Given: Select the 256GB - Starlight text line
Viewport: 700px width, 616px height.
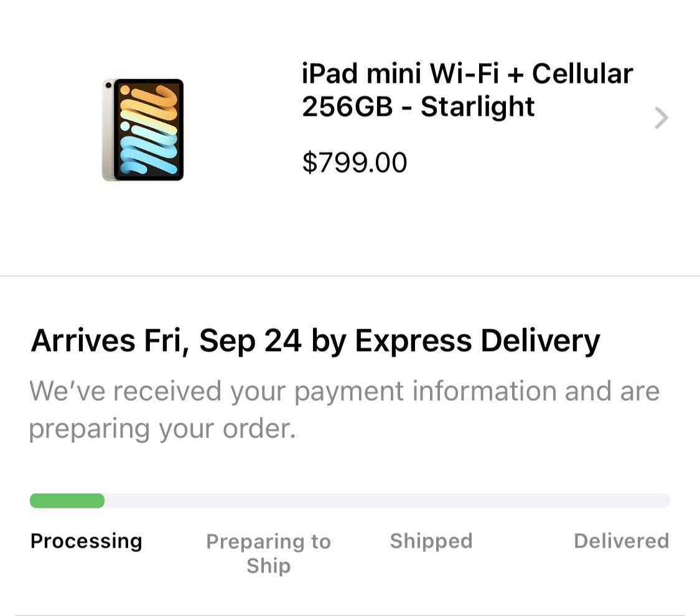Looking at the screenshot, I should coord(418,107).
